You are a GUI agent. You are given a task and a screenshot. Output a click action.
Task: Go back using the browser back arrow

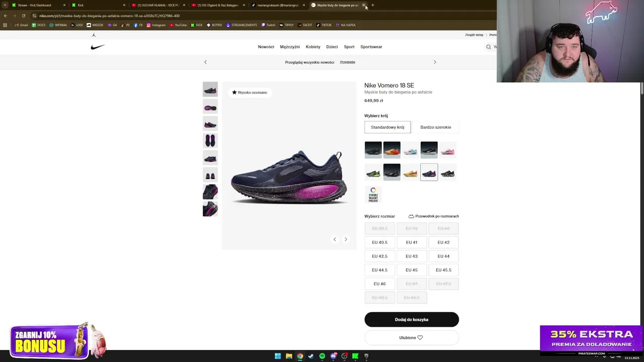6,16
